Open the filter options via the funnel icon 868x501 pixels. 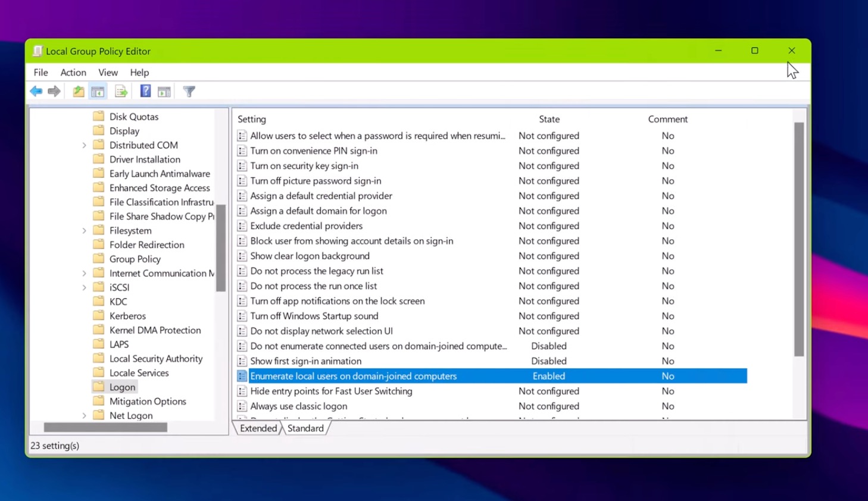[x=189, y=91]
